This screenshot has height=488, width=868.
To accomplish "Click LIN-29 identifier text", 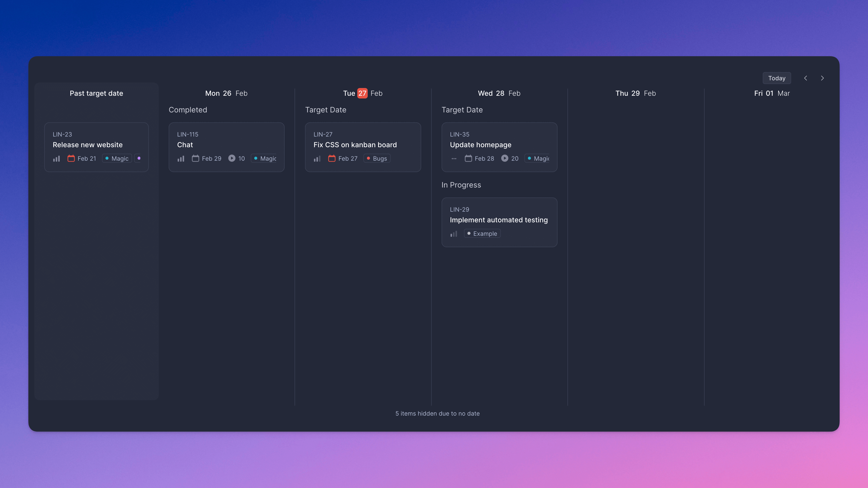I will click(459, 209).
